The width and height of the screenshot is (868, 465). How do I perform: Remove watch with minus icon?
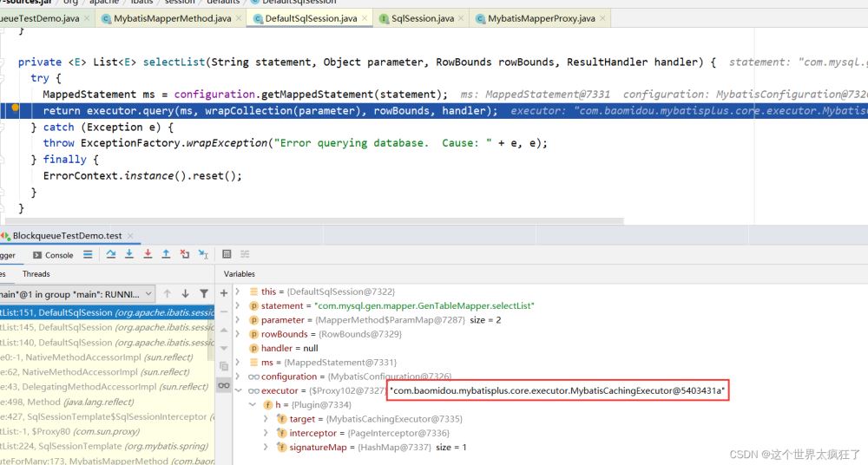click(224, 311)
